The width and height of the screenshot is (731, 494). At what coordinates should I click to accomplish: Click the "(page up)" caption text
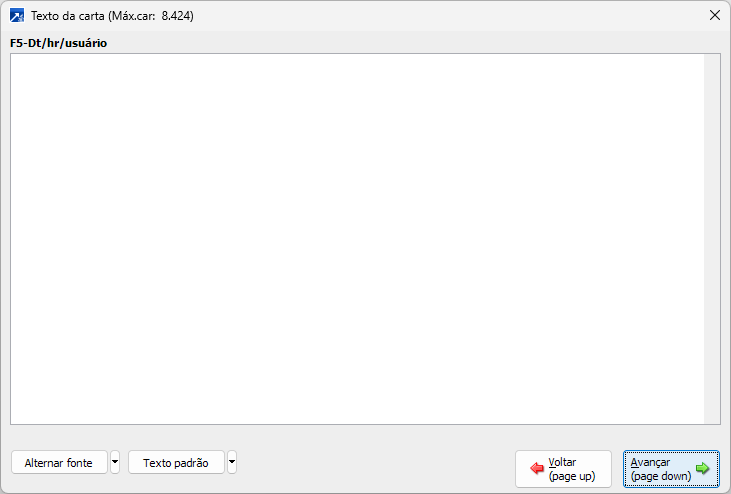pyautogui.click(x=572, y=476)
